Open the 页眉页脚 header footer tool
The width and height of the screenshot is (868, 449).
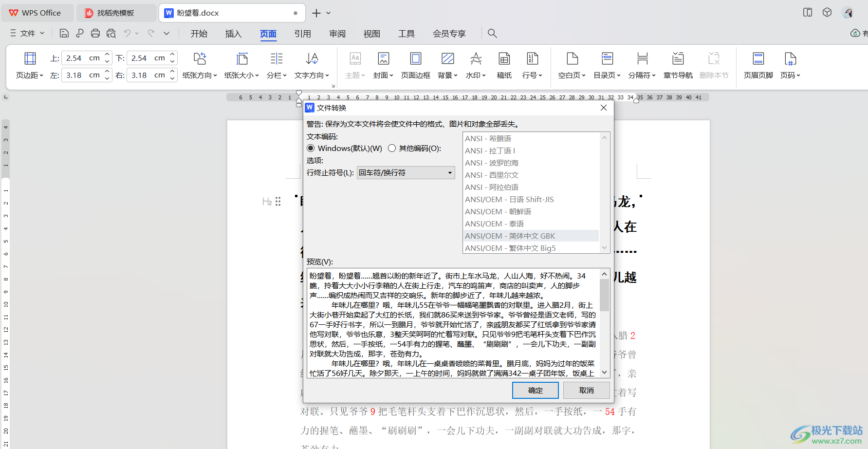click(758, 65)
